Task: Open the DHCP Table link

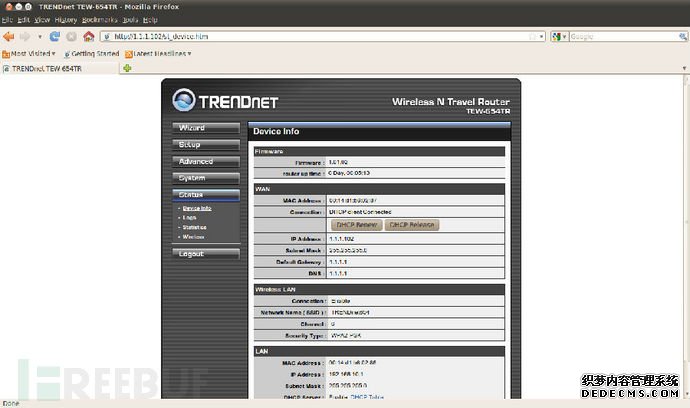Action: pyautogui.click(x=367, y=397)
